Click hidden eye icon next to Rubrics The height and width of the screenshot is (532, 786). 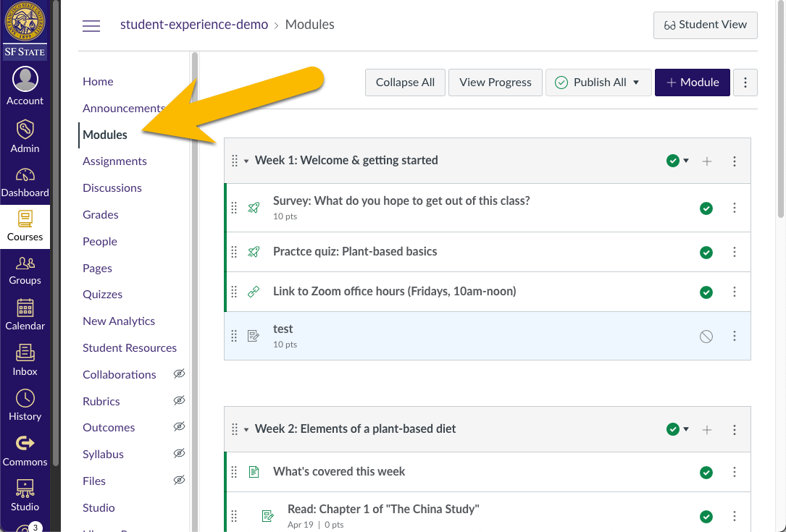(x=179, y=400)
